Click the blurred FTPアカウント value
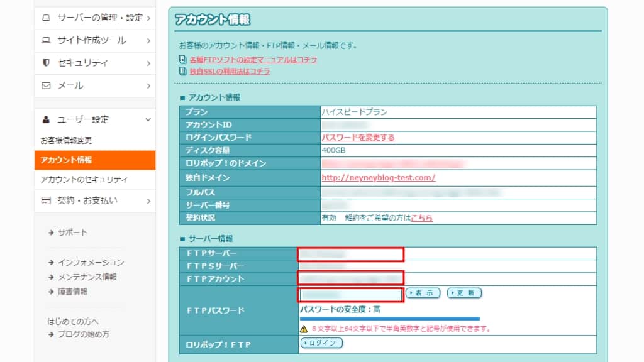Viewport: 644px width, 362px height. coord(350,280)
